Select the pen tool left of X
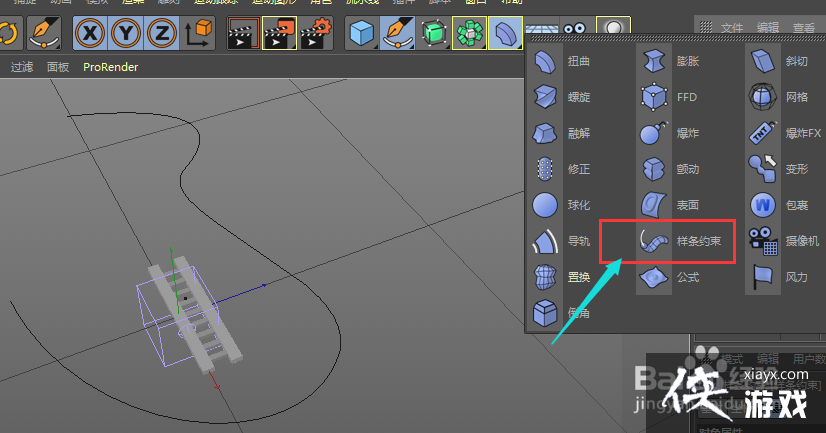The width and height of the screenshot is (826, 433). pos(44,33)
